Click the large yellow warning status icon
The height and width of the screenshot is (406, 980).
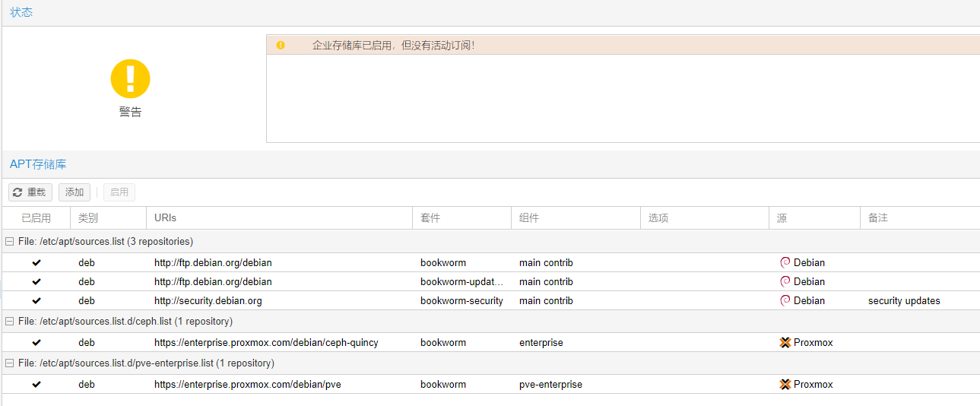(130, 78)
